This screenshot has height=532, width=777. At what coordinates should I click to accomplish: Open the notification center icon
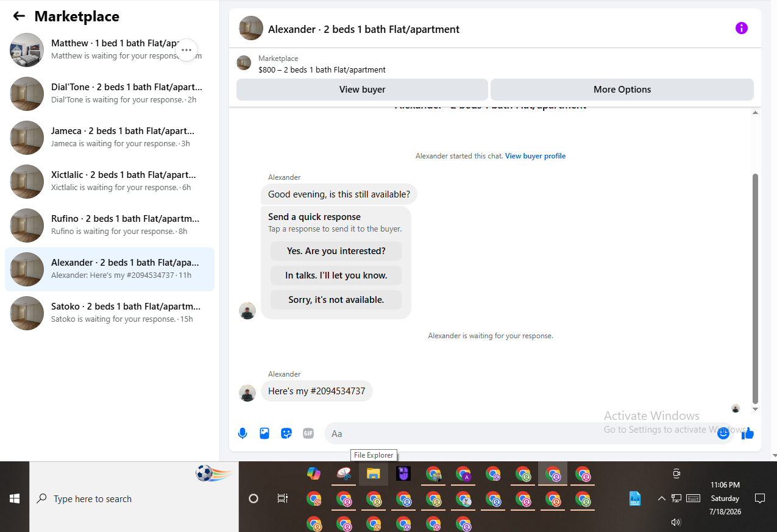tap(760, 498)
